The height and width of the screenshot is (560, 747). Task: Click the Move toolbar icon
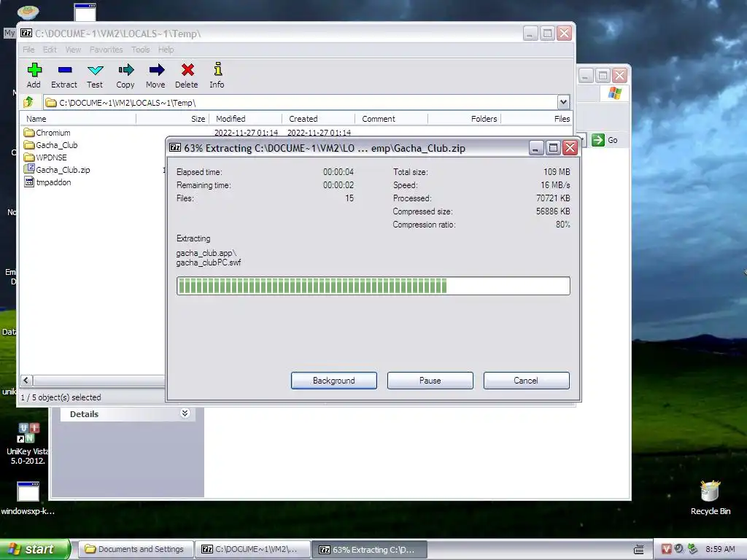[156, 75]
